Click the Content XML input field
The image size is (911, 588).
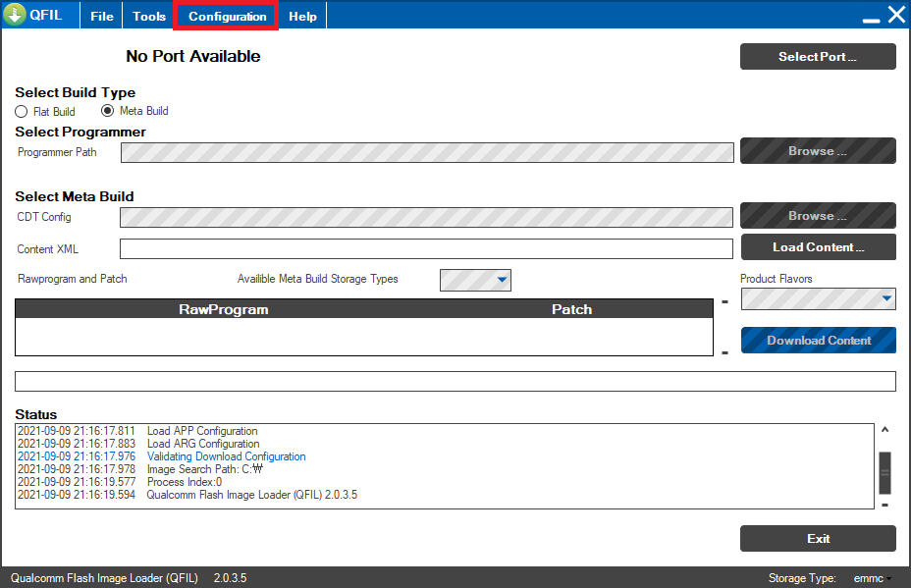[426, 248]
